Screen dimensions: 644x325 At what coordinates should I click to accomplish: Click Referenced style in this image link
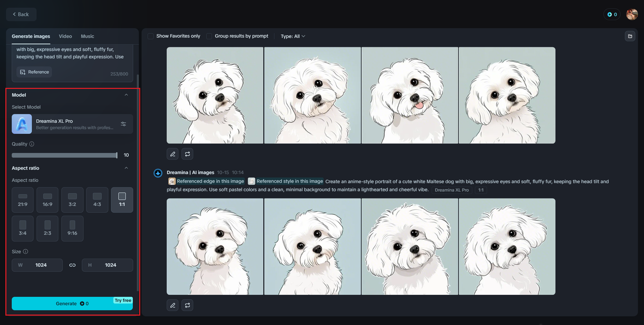click(x=290, y=181)
